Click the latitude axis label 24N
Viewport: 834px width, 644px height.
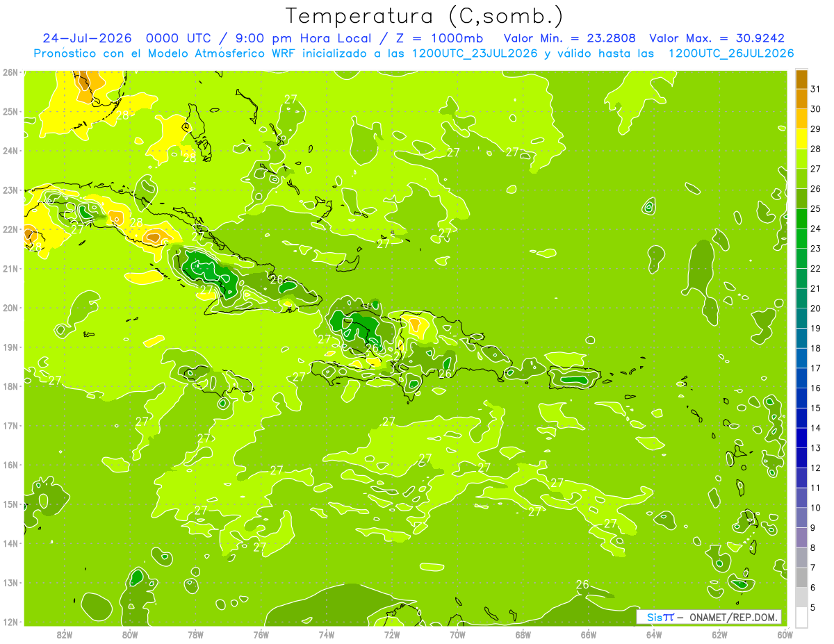click(x=10, y=151)
